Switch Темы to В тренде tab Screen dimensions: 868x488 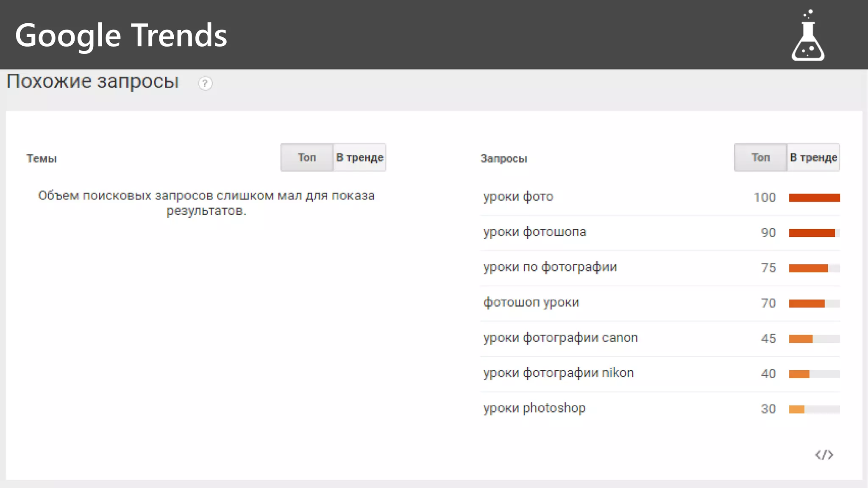click(360, 158)
